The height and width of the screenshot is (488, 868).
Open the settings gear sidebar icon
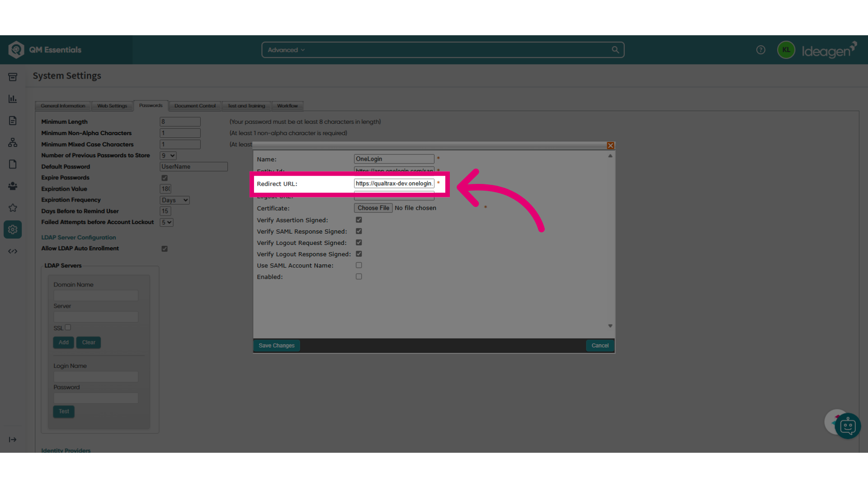tap(13, 230)
